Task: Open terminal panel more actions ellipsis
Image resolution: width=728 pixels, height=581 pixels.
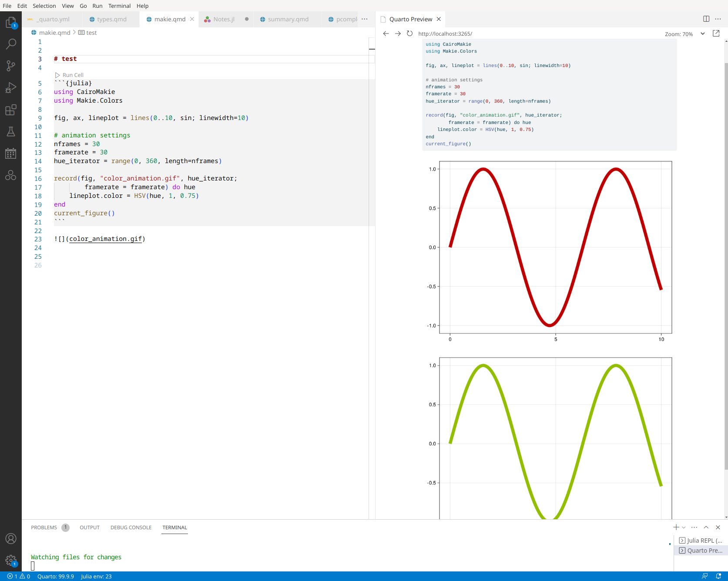Action: [x=694, y=527]
